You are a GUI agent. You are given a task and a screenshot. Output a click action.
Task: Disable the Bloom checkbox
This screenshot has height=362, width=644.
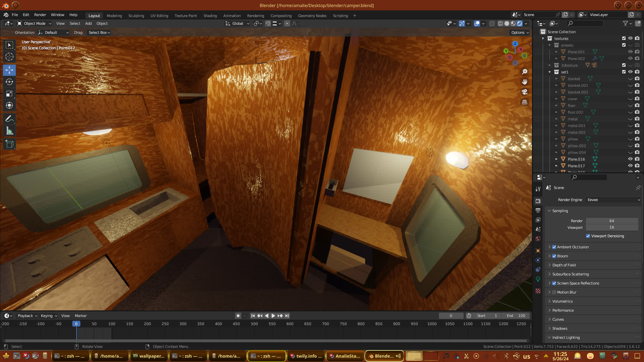pyautogui.click(x=554, y=256)
